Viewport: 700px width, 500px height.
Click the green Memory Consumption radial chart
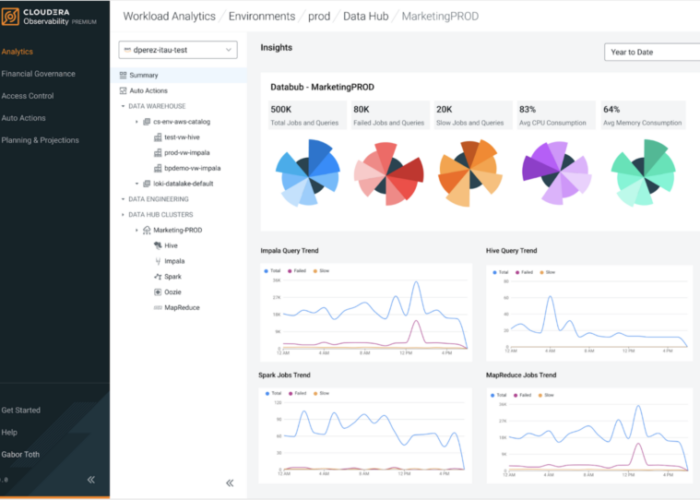(x=643, y=173)
